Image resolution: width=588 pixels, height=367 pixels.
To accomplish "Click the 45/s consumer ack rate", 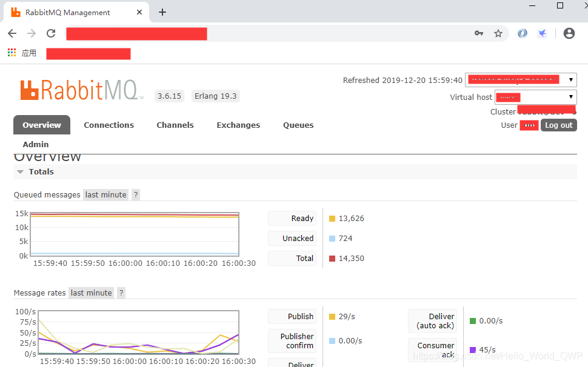I will (x=487, y=349).
